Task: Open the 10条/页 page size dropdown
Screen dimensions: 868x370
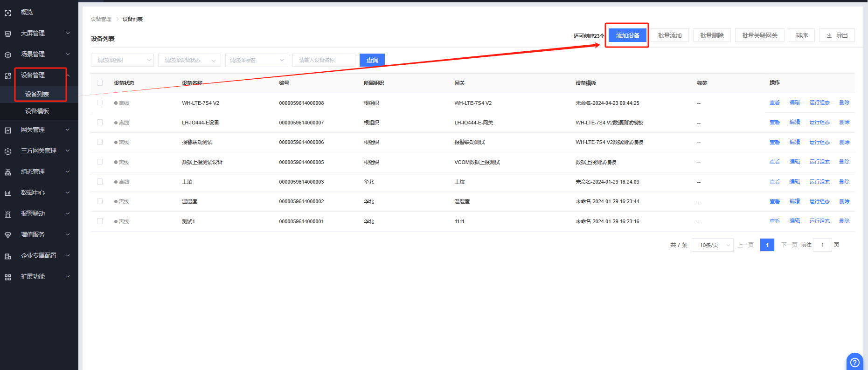Action: 712,245
